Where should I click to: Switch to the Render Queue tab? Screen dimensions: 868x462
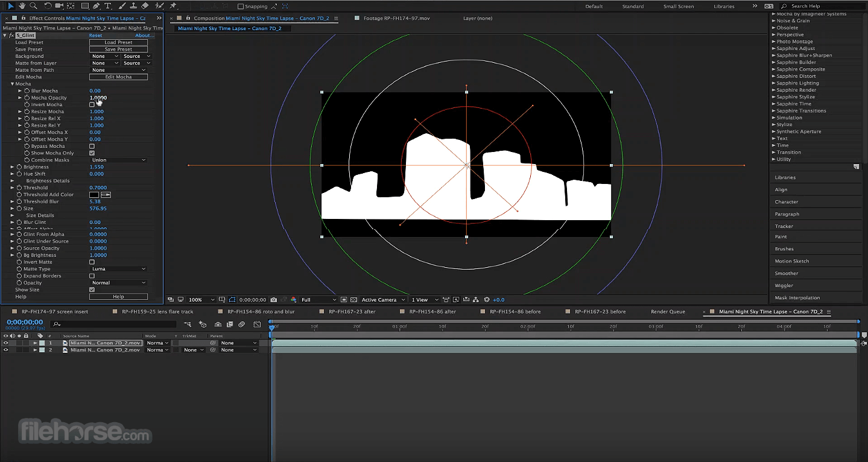[x=668, y=312]
